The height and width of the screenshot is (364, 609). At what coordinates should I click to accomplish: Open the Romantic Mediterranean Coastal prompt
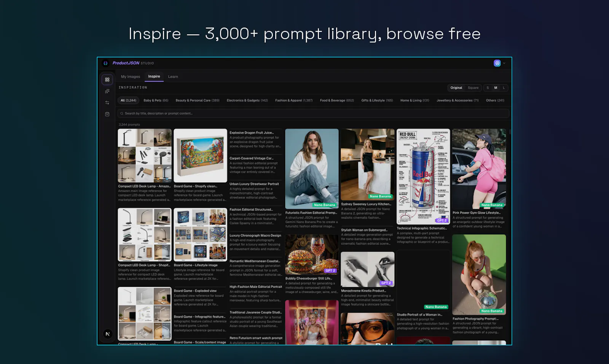255,268
